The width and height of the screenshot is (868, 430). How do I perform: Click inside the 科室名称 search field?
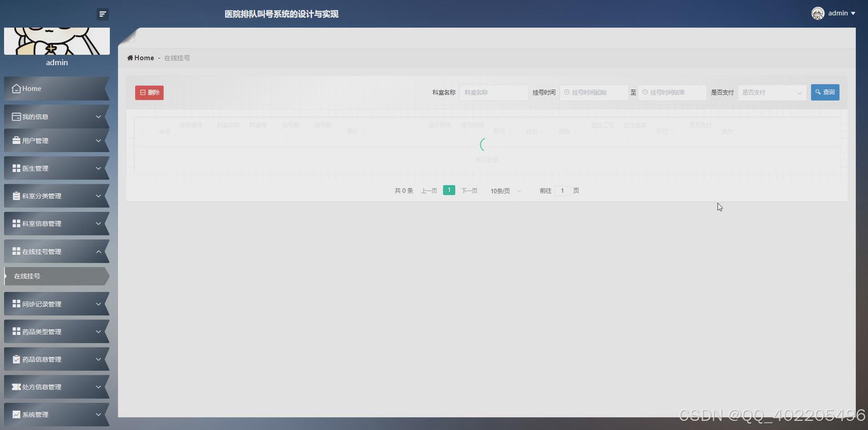tap(493, 92)
